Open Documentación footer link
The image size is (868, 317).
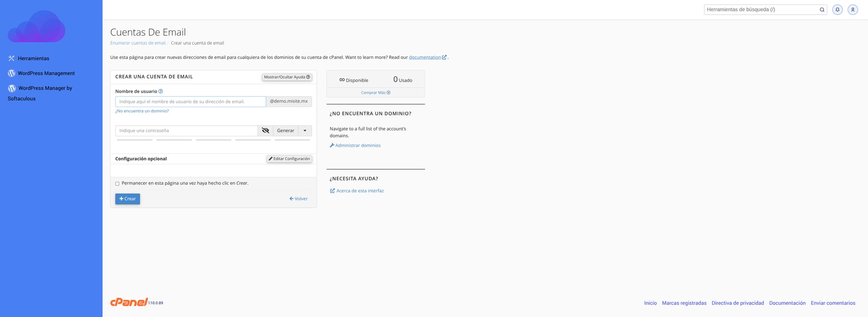tap(787, 303)
